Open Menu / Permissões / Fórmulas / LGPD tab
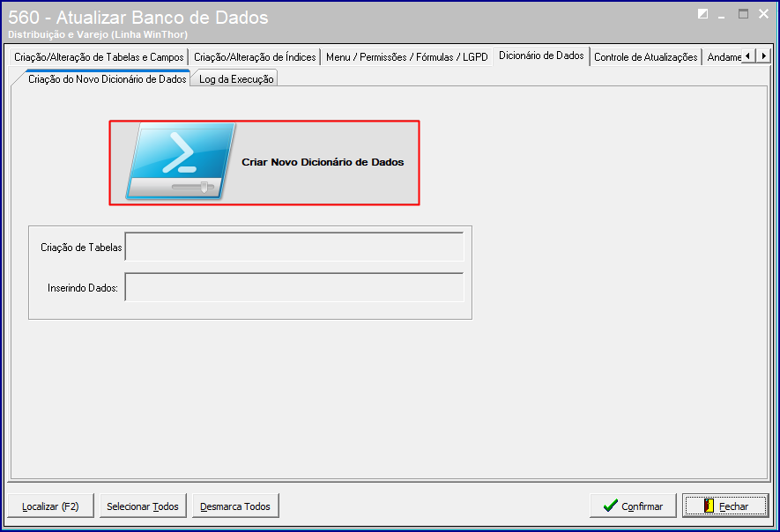 tap(407, 57)
